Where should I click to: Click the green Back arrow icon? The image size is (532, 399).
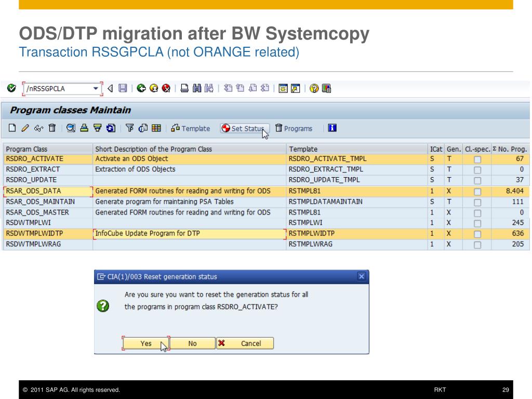[141, 88]
